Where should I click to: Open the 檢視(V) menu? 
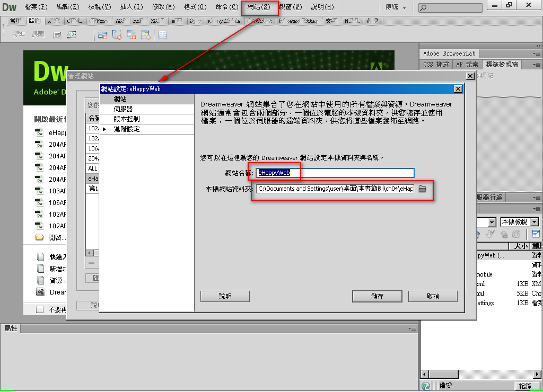pyautogui.click(x=100, y=7)
